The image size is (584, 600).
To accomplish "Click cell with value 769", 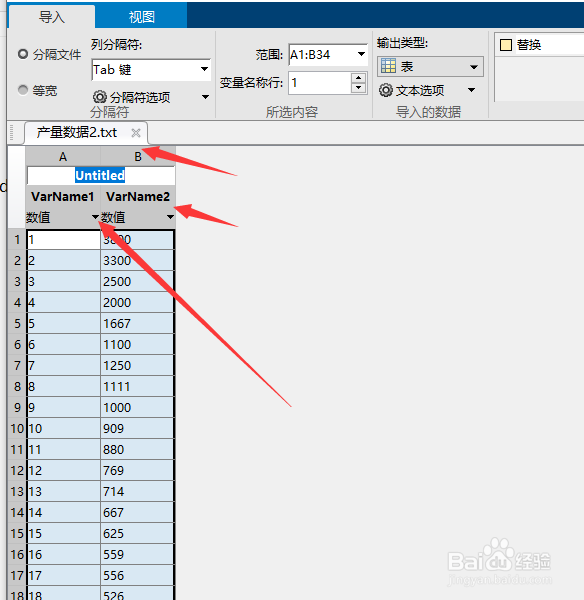I will [137, 470].
